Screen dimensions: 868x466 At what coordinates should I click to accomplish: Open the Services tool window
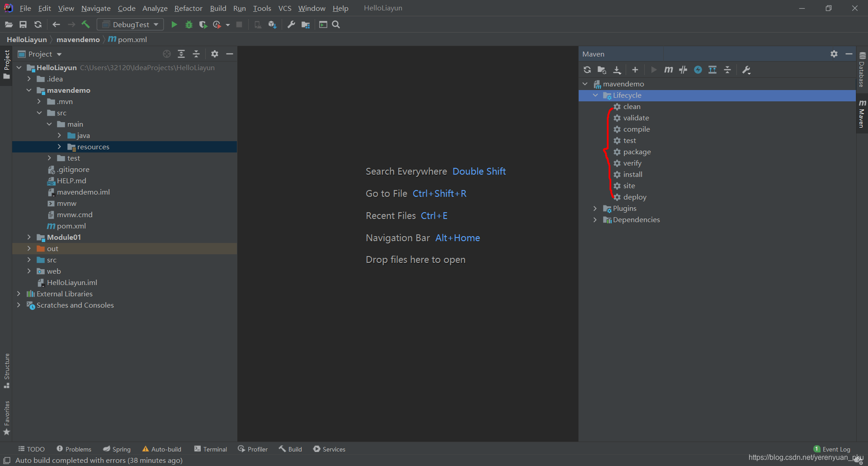pyautogui.click(x=329, y=449)
